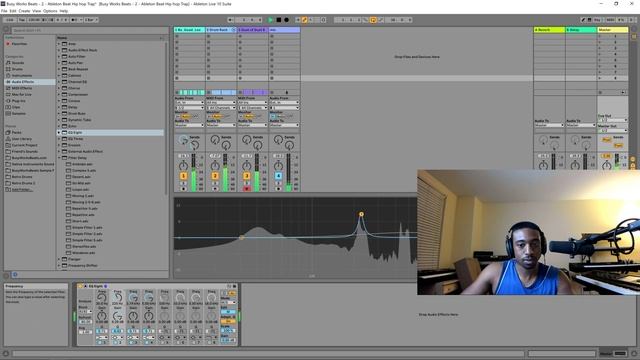Open the Edit menu
This screenshot has width=640, height=360.
(13, 11)
